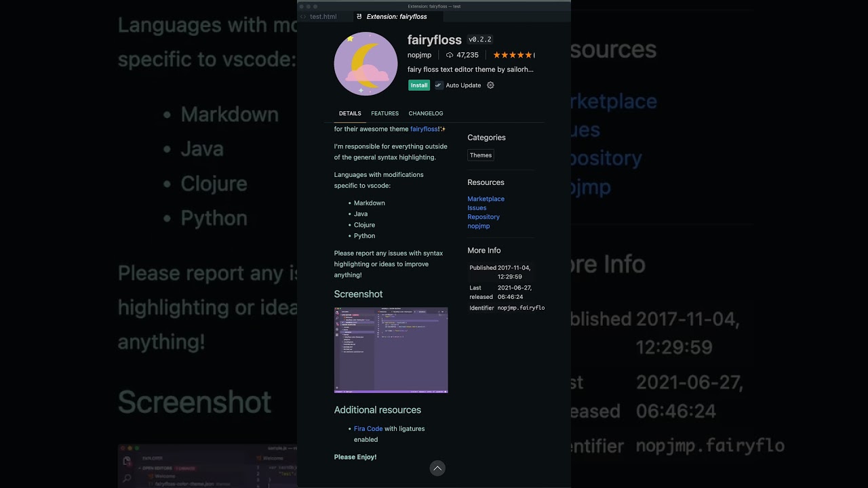Click the Please Enjoy! text
This screenshot has height=488, width=868.
tap(355, 457)
